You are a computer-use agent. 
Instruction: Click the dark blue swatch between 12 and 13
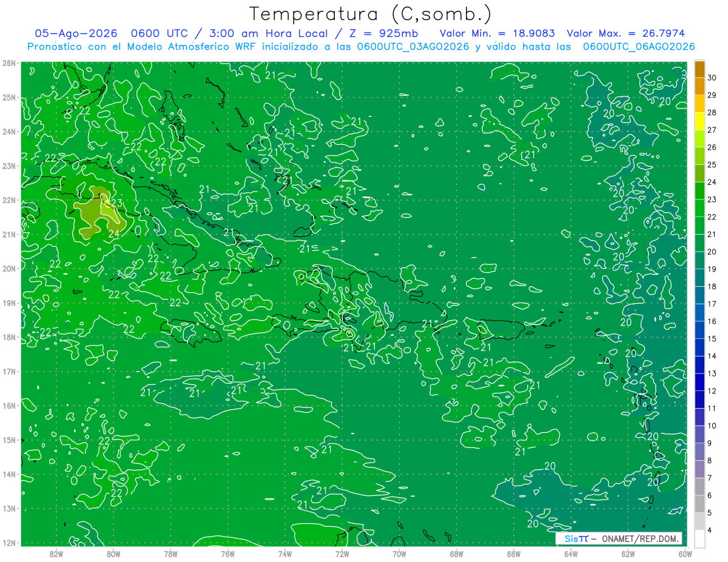[699, 382]
